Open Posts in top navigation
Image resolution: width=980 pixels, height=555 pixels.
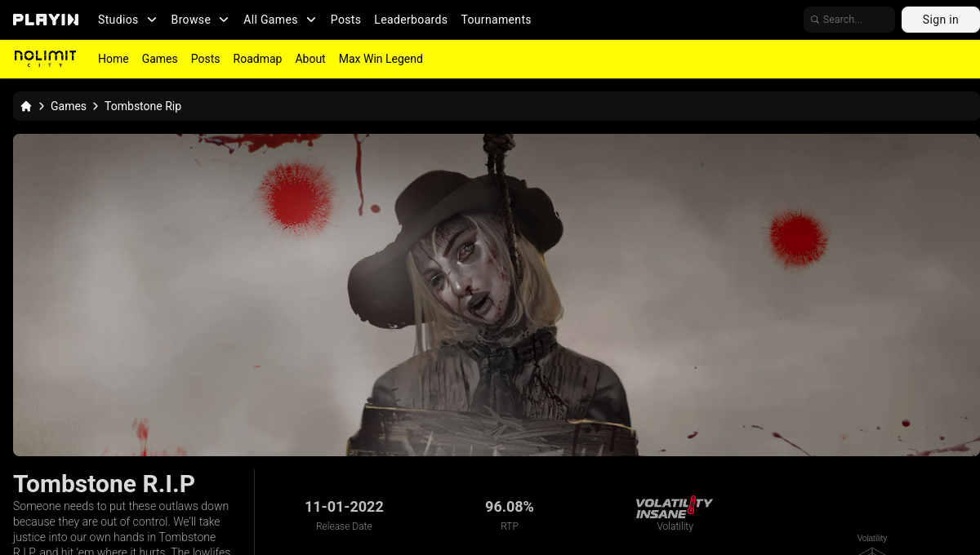(345, 20)
